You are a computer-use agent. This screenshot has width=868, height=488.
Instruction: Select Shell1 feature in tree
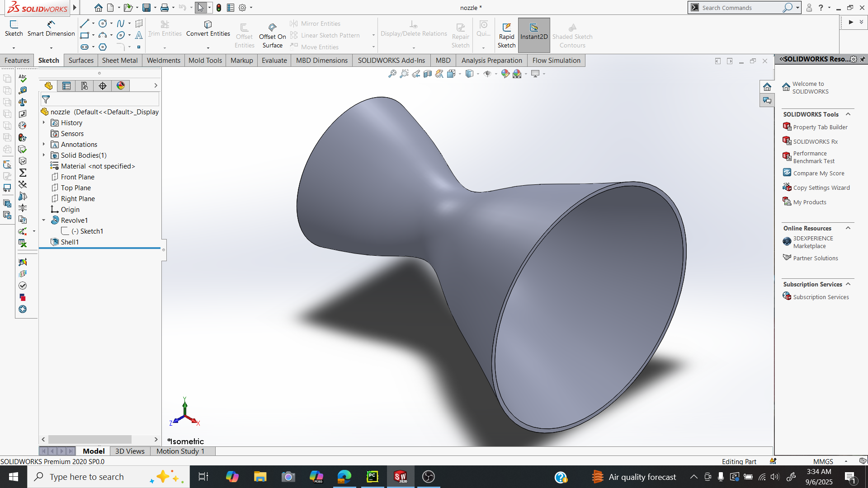click(x=70, y=242)
